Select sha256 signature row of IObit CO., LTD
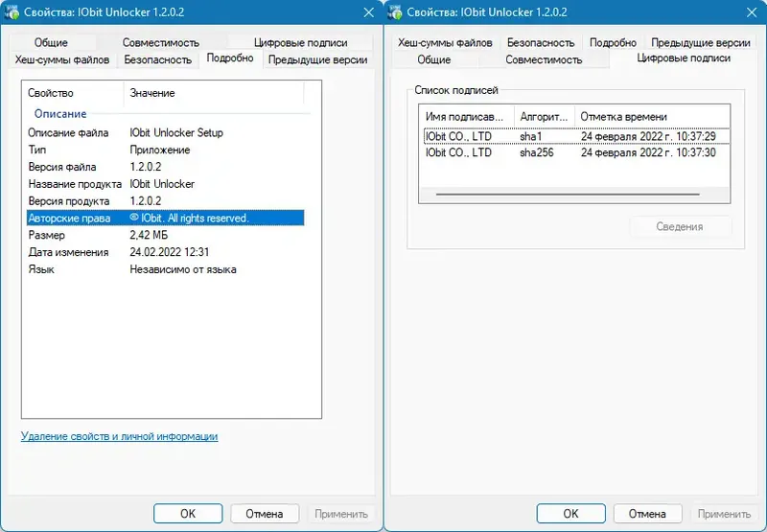 coord(576,152)
